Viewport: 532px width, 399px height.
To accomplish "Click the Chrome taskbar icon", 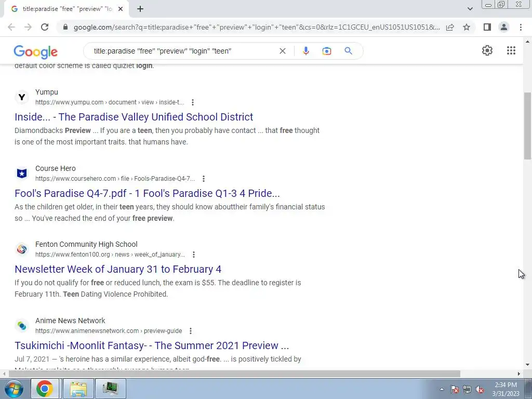I will [45, 389].
